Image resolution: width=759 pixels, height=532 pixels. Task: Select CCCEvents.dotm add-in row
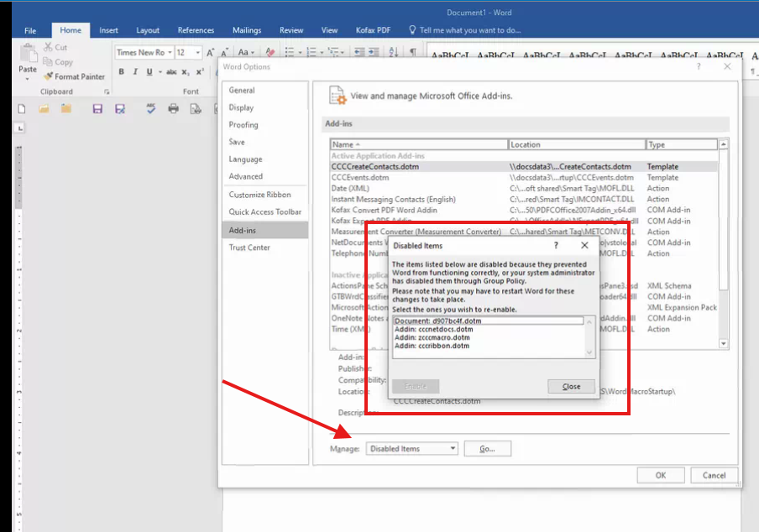click(x=524, y=178)
